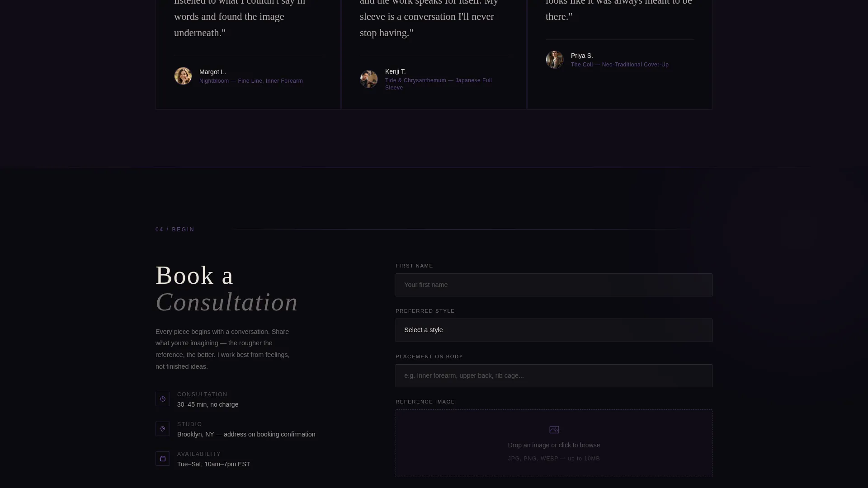Click 'The Coil — Neo-Traditional Cover-Up' caption
The width and height of the screenshot is (868, 488).
(x=620, y=65)
